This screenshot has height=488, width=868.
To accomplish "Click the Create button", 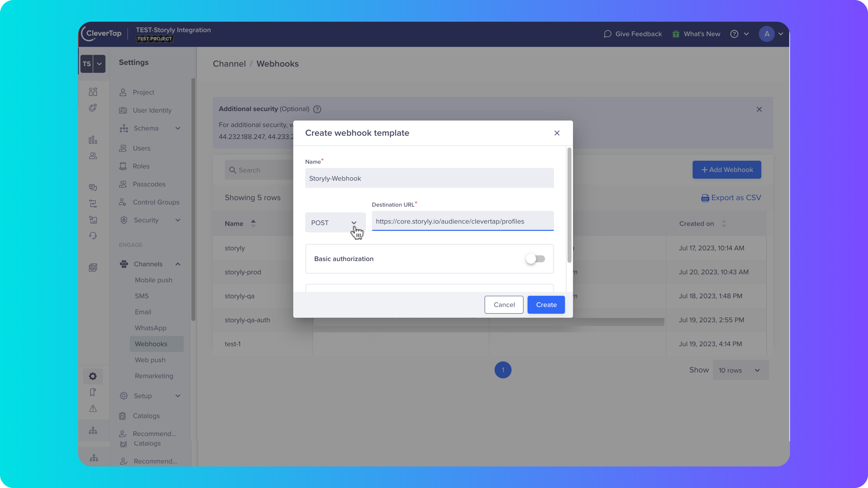I will coord(546,305).
